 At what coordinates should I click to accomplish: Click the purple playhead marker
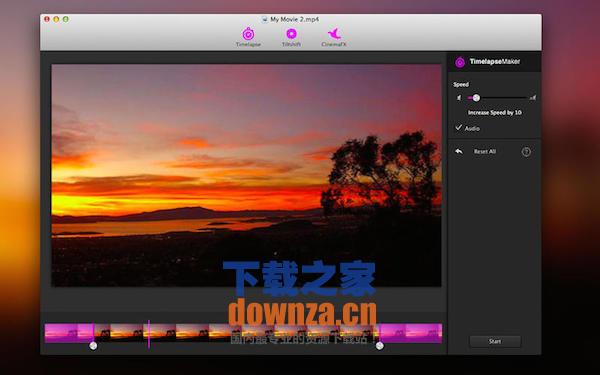click(x=149, y=335)
